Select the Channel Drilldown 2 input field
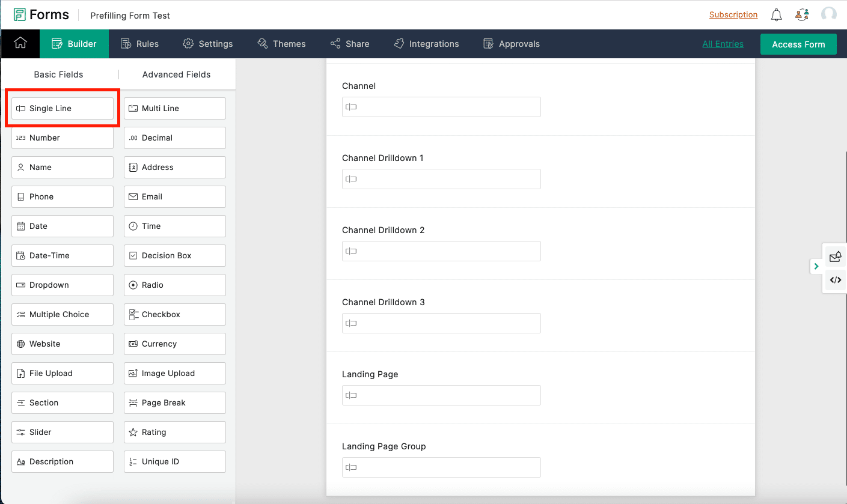 [x=441, y=251]
